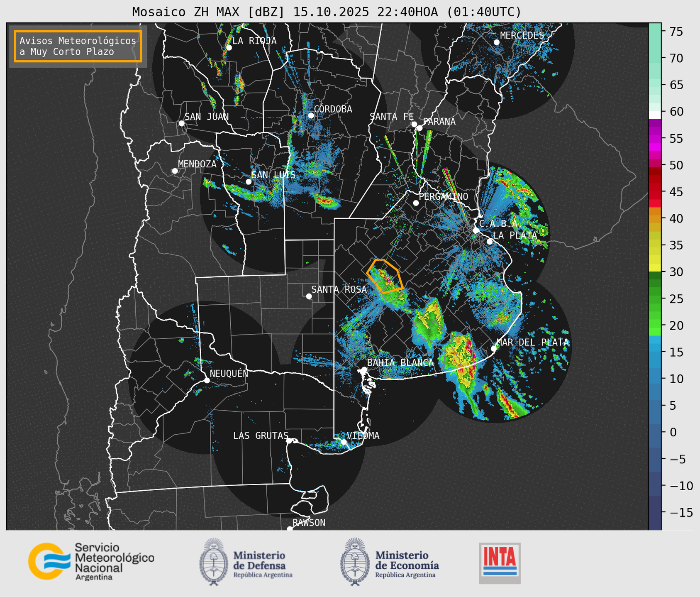
Task: Click the Pergamino city marker dot
Action: coord(416,203)
